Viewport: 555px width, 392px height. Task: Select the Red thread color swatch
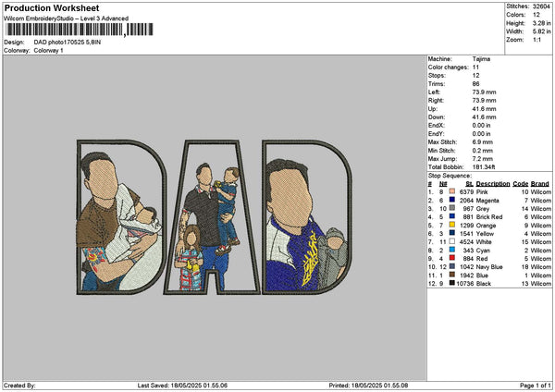(x=452, y=258)
